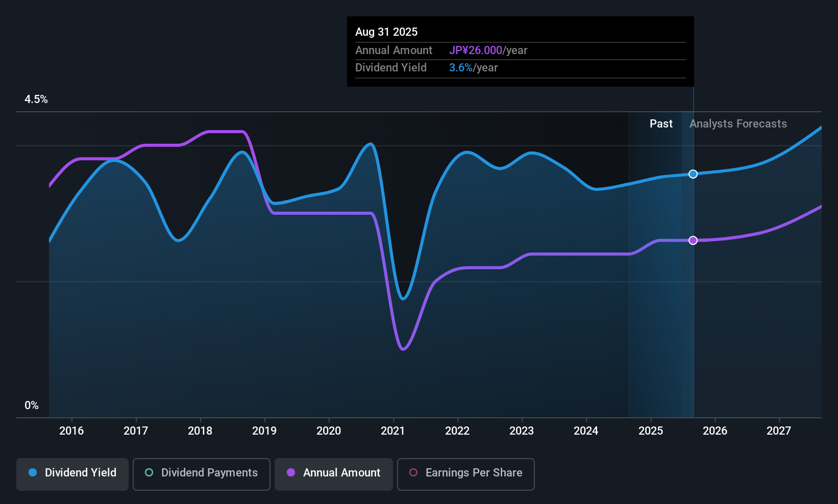Click the JP¥26.000/year tooltip value
838x504 pixels.
[488, 51]
